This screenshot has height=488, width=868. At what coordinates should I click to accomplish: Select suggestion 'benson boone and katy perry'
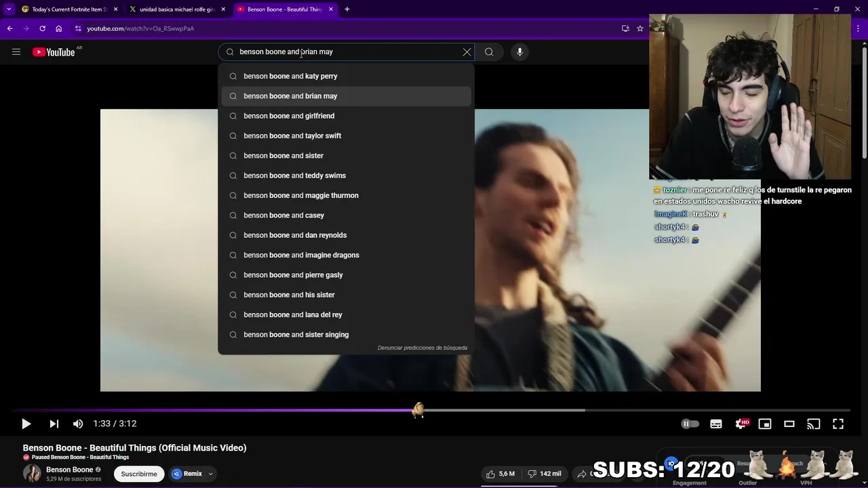pos(346,76)
